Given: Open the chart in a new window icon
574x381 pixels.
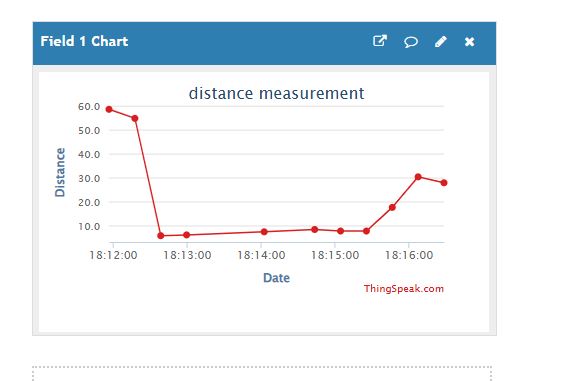Looking at the screenshot, I should 380,41.
